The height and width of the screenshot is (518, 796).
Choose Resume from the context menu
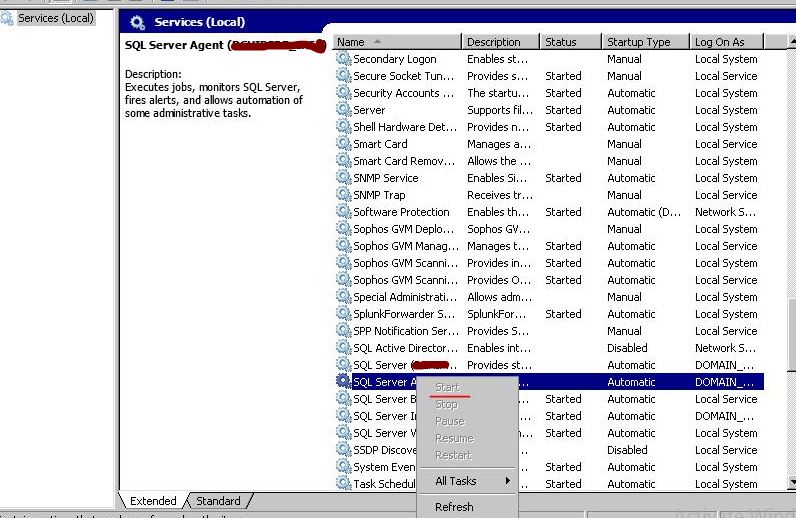(454, 438)
